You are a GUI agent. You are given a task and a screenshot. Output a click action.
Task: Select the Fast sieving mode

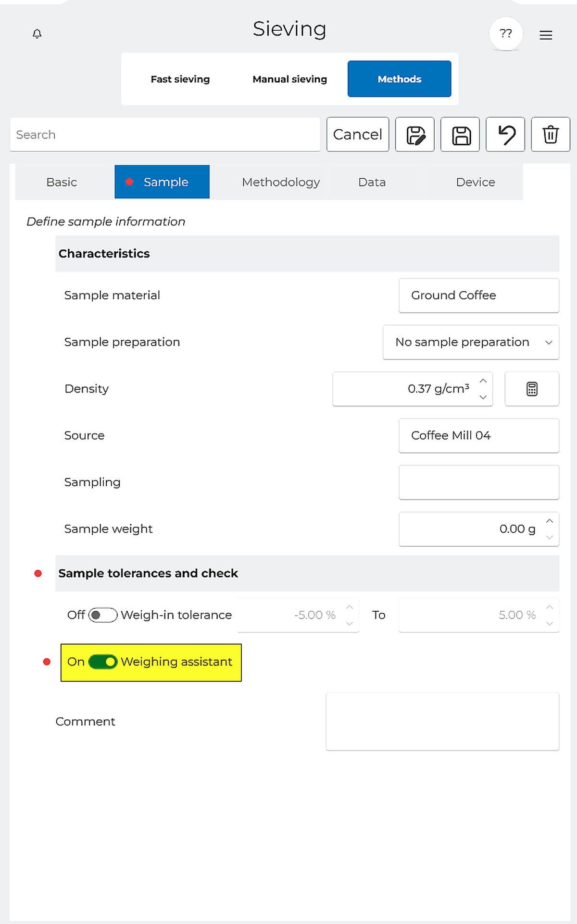point(180,79)
